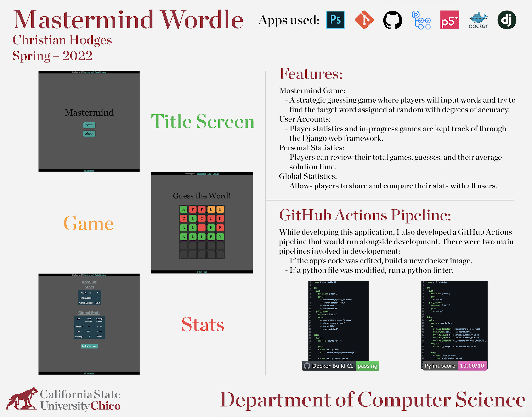Click the Account Stats heading link
This screenshot has height=417, width=532.
pos(89,284)
